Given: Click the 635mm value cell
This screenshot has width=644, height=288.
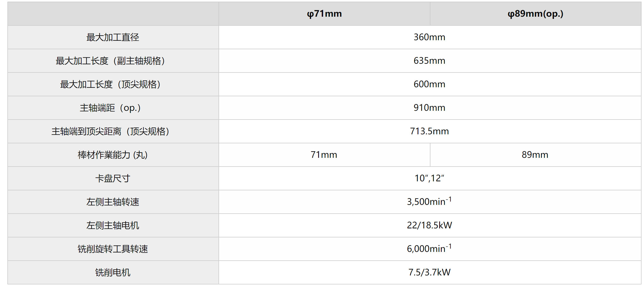Looking at the screenshot, I should [x=429, y=61].
